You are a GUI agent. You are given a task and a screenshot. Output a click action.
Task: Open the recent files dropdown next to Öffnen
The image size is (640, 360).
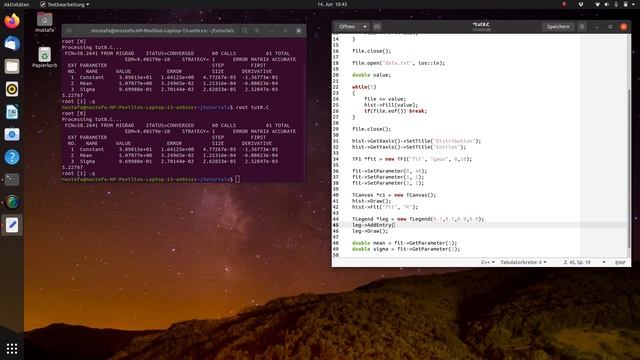[365, 27]
